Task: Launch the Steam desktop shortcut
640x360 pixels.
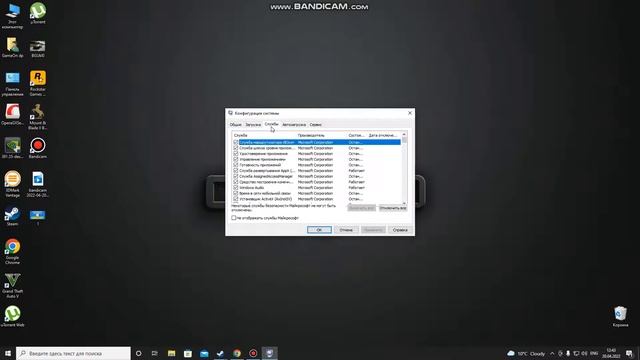Action: pos(12,216)
